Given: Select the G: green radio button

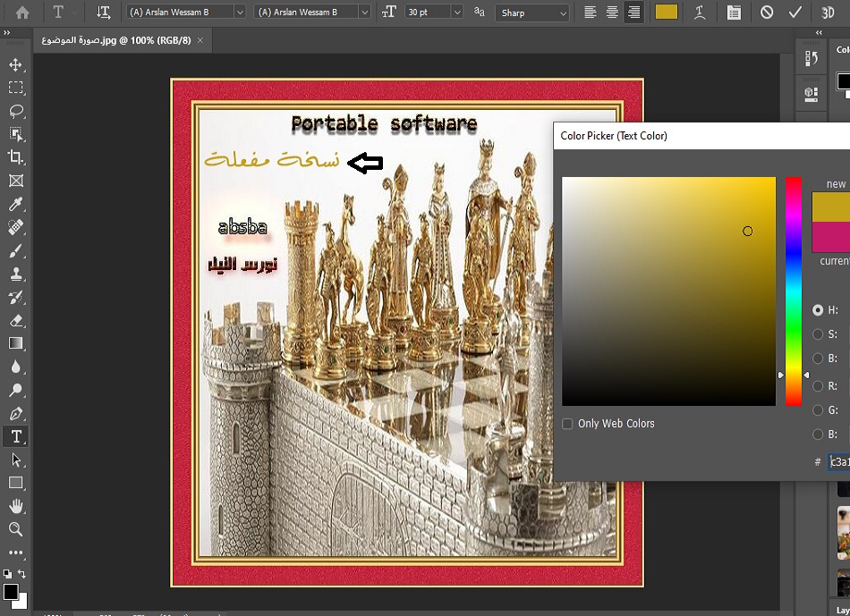Looking at the screenshot, I should [818, 410].
